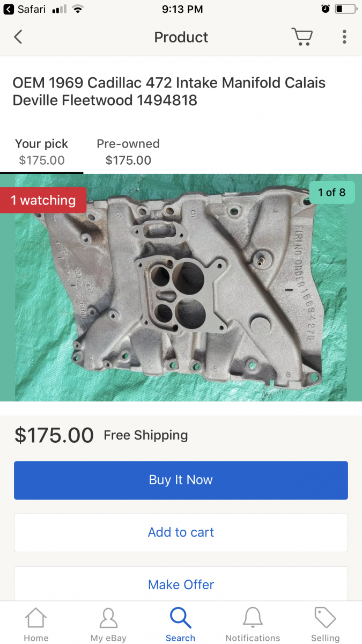Click the Buy It Now button
This screenshot has height=644, width=362.
coord(181,480)
